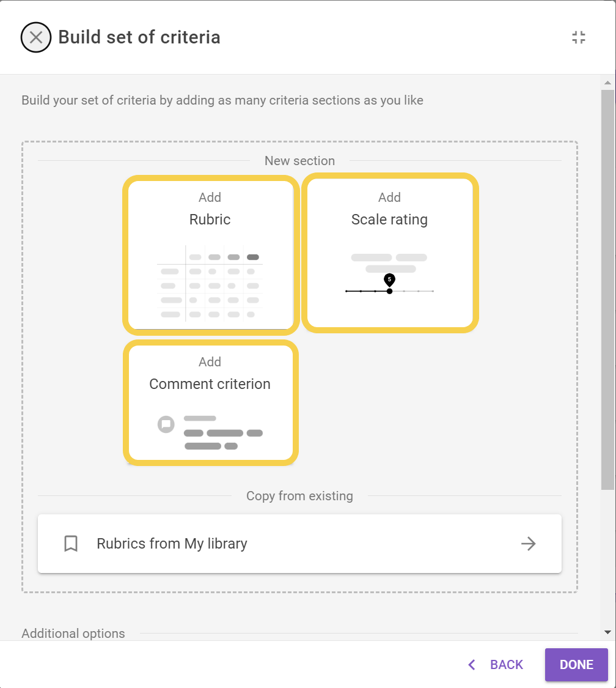Select the Add Rubric card title
The width and height of the screenshot is (616, 688).
tap(210, 220)
